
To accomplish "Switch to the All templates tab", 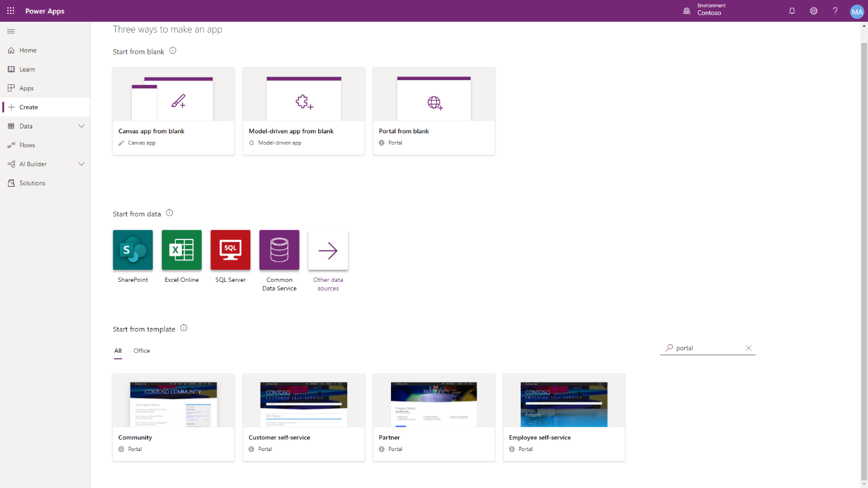I will (118, 351).
